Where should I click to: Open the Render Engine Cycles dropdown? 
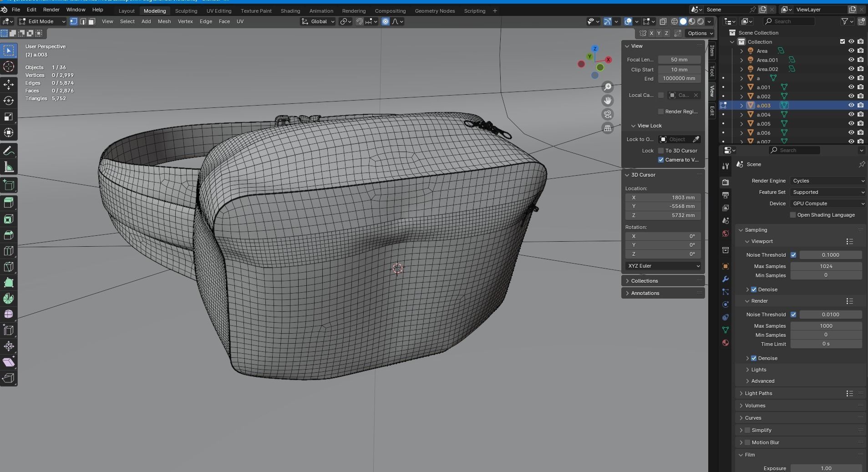point(828,181)
